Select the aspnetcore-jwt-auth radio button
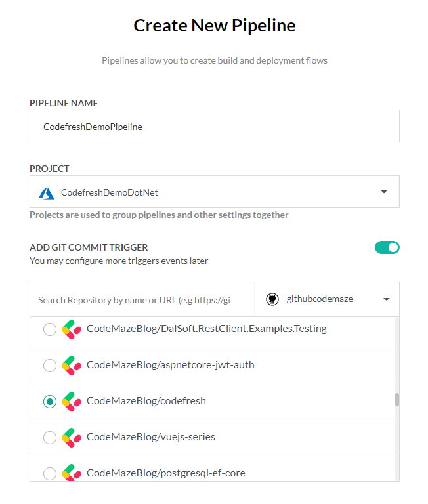 pos(50,366)
